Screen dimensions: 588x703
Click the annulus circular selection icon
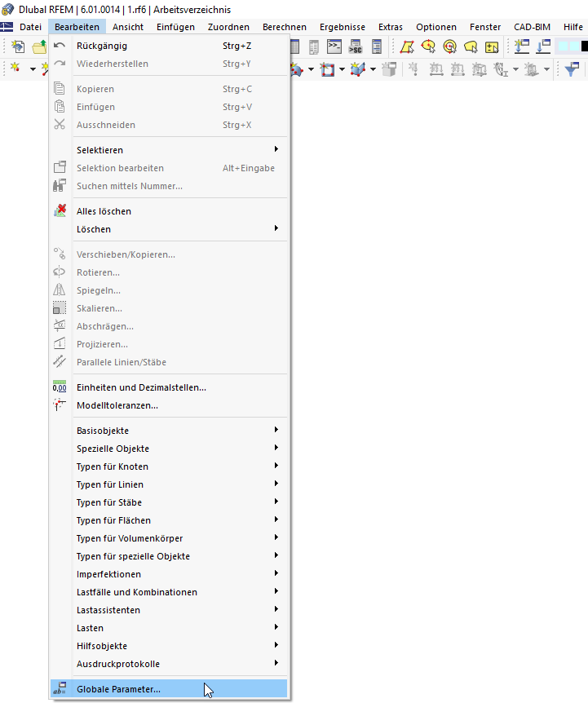[x=449, y=46]
